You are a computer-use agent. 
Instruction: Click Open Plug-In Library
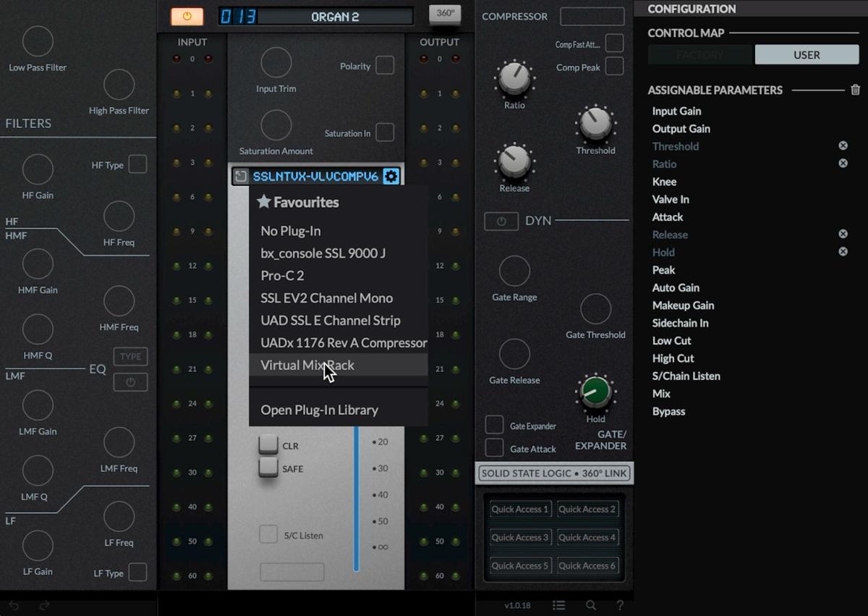point(318,409)
